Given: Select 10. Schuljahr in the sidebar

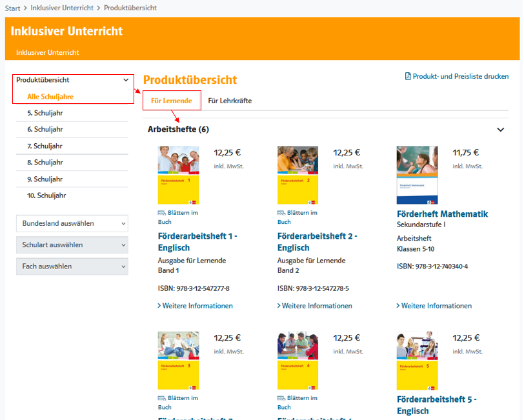Looking at the screenshot, I should pyautogui.click(x=46, y=195).
